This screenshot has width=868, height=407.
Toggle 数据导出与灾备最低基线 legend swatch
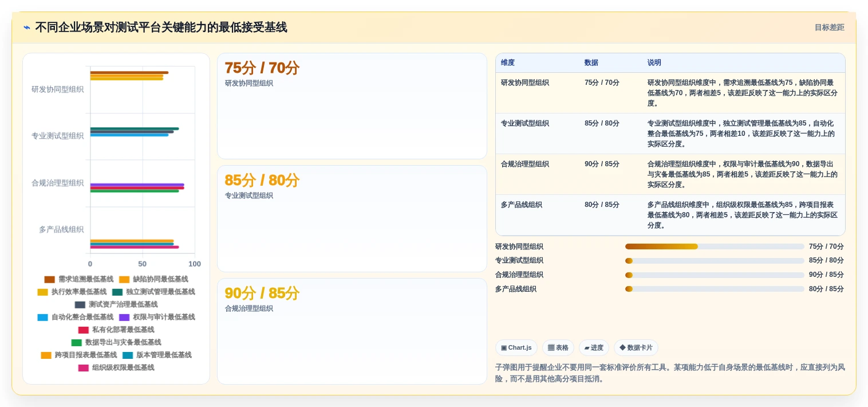coord(77,343)
